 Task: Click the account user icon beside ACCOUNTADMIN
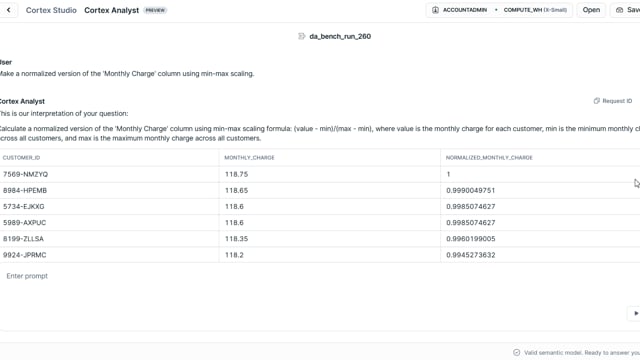point(435,10)
